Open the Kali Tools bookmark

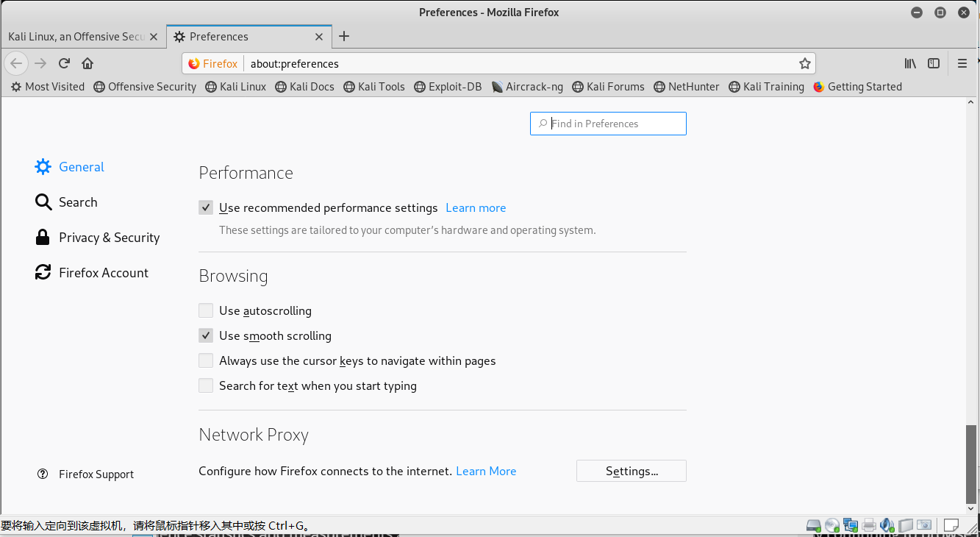[374, 87]
